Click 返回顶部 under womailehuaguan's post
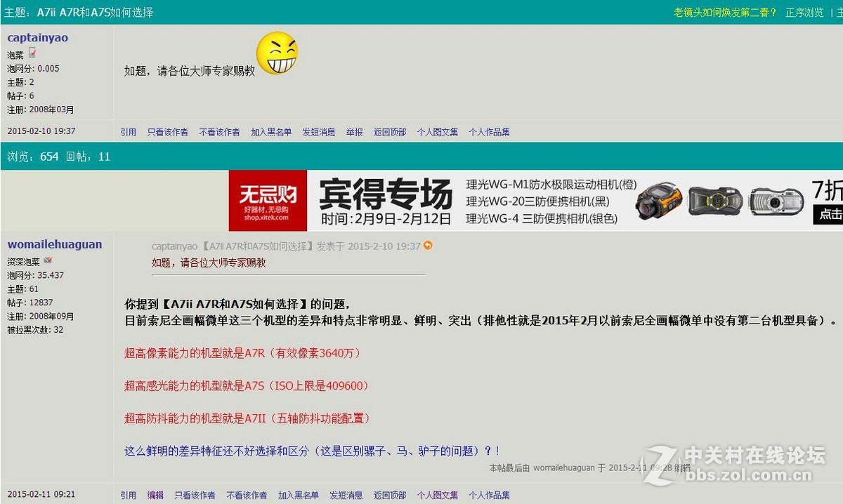 (390, 495)
